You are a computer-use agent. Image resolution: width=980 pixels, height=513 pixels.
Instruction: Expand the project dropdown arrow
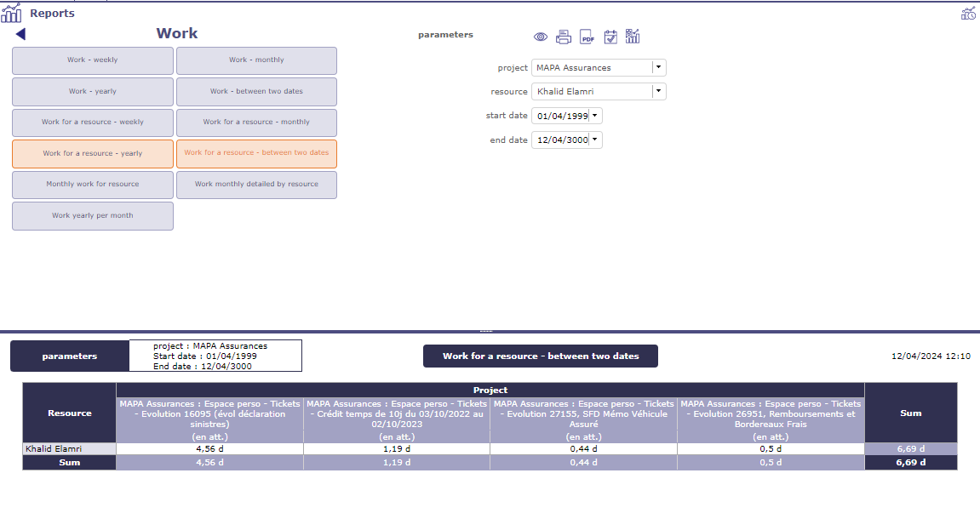tap(658, 68)
